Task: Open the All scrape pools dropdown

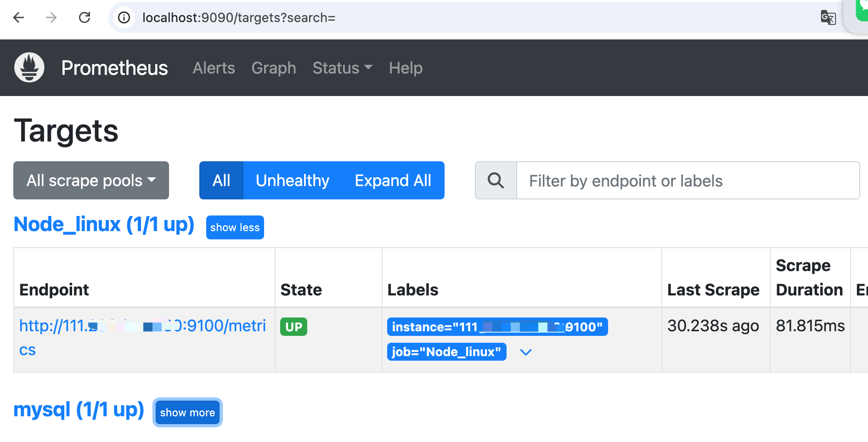Action: click(x=91, y=180)
